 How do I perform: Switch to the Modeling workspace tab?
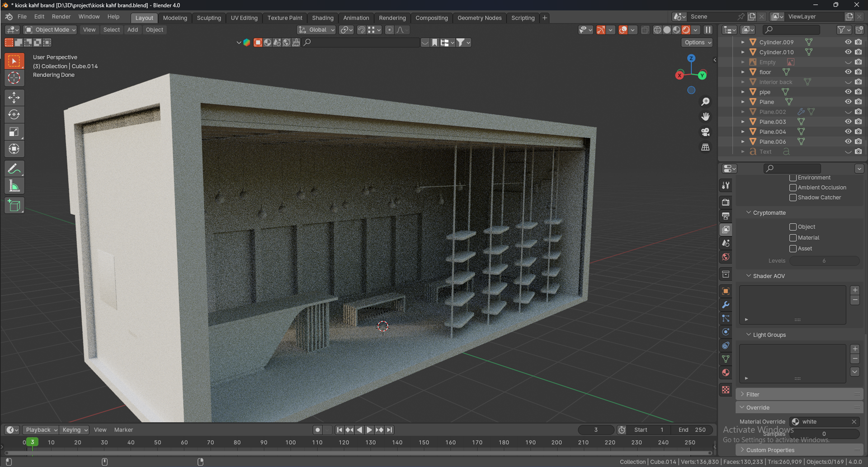point(175,18)
